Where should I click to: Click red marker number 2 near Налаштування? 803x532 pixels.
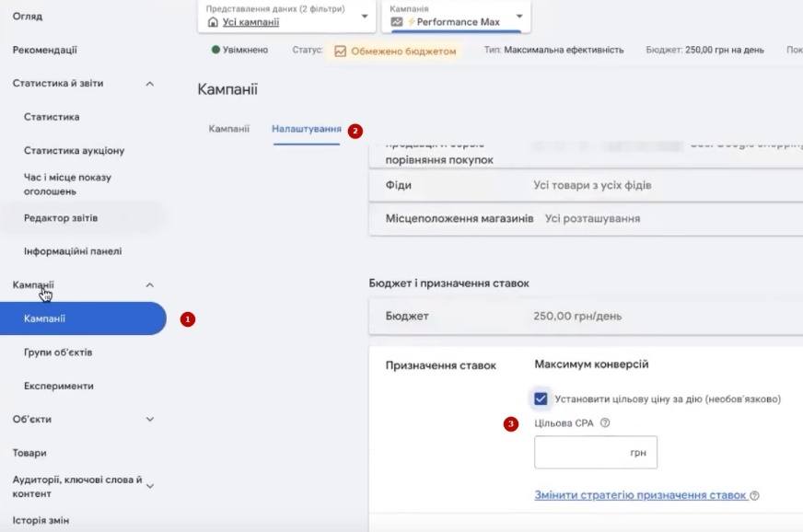[355, 131]
